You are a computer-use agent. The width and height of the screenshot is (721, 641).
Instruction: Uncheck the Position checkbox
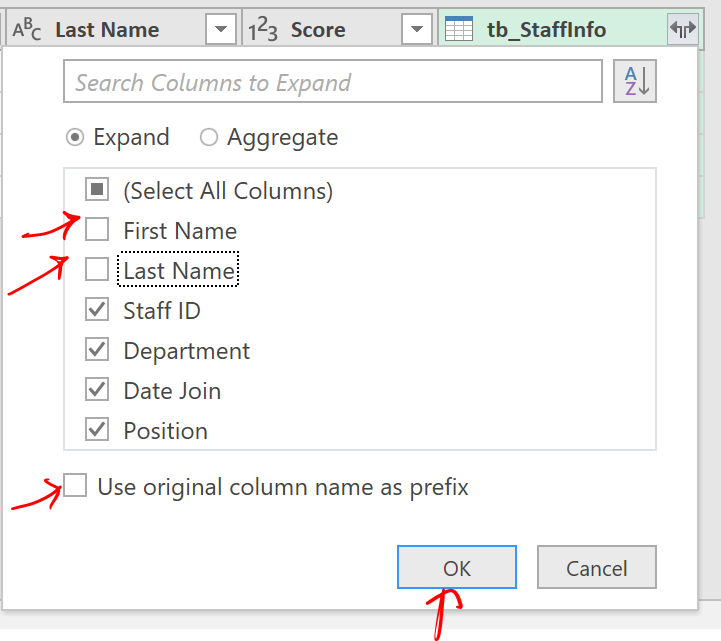tap(97, 431)
